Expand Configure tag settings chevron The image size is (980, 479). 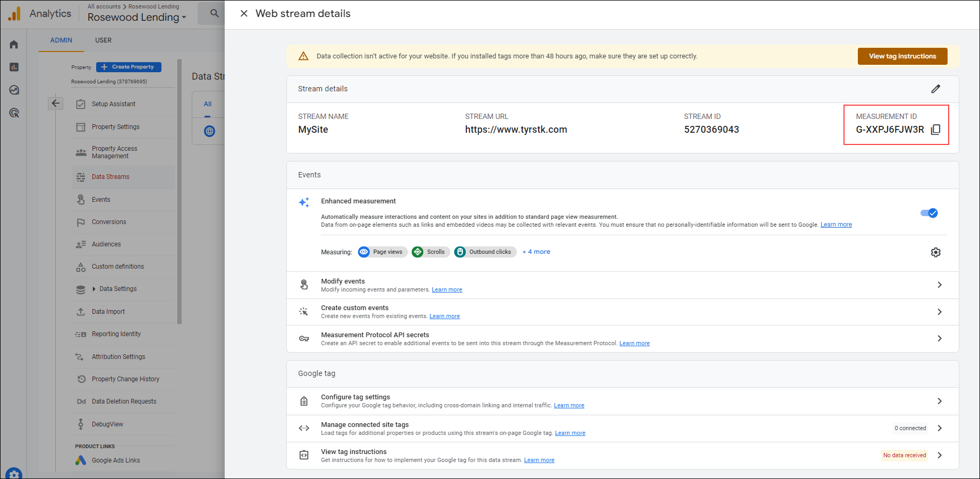940,401
